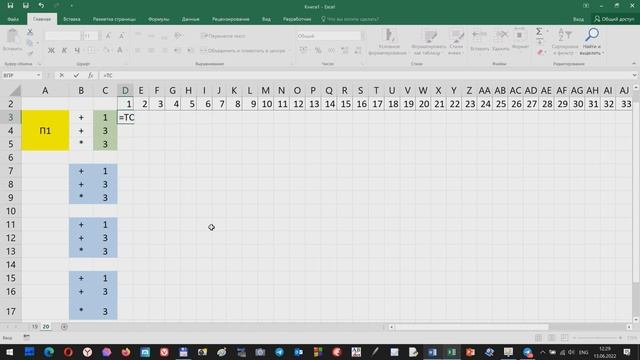Cancel the formula entry with X button
This screenshot has height=360, width=640.
[x=62, y=76]
